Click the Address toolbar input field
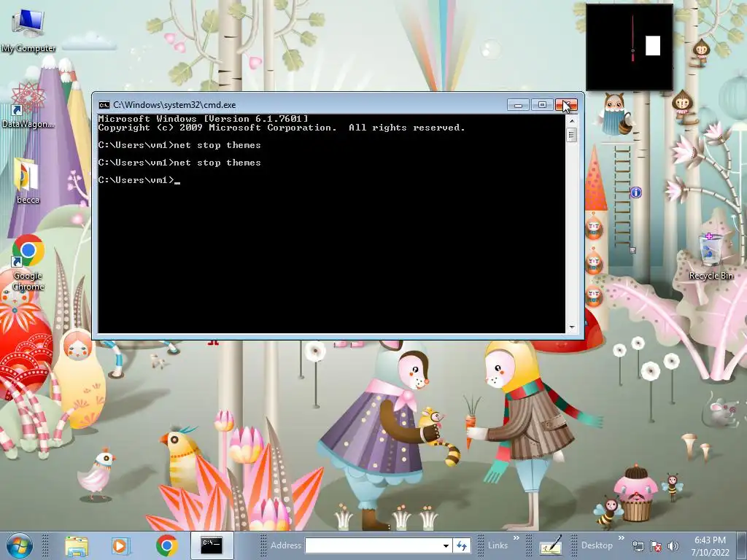 click(x=373, y=545)
